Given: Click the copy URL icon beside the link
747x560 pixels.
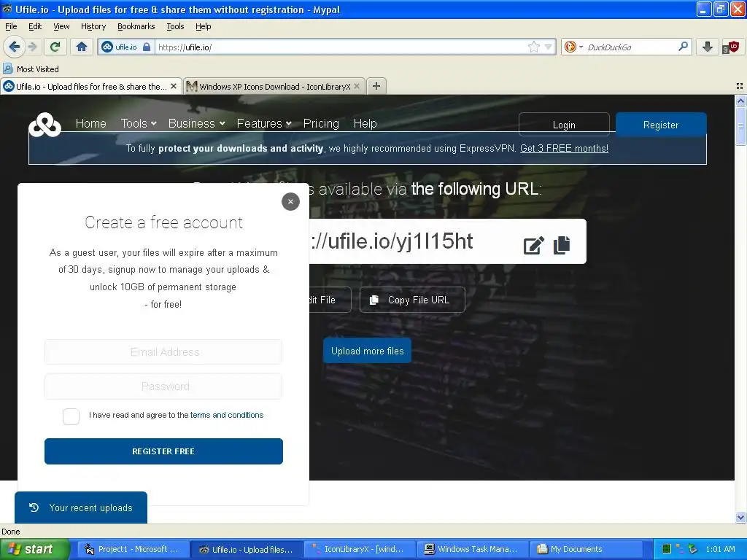Looking at the screenshot, I should click(562, 245).
